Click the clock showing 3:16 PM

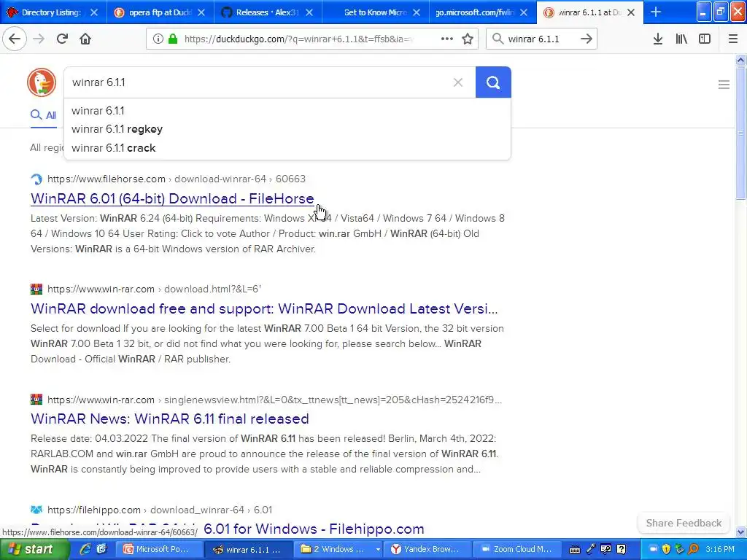(720, 550)
